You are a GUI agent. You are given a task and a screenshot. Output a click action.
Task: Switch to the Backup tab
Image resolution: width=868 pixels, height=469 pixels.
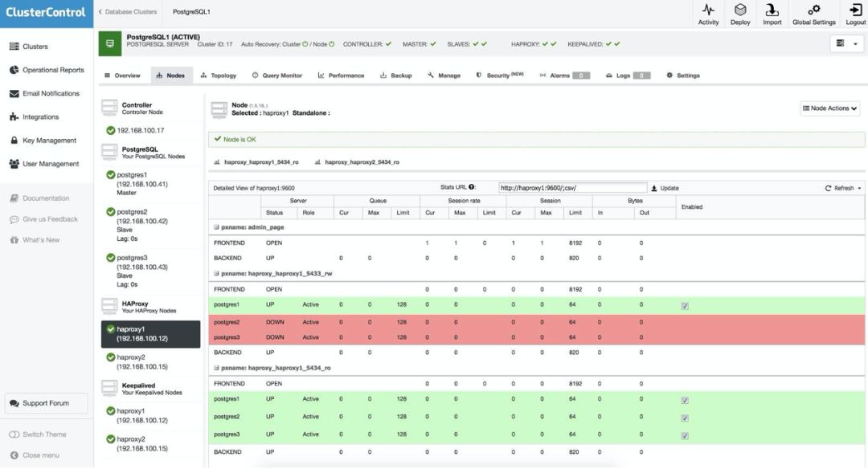coord(395,75)
